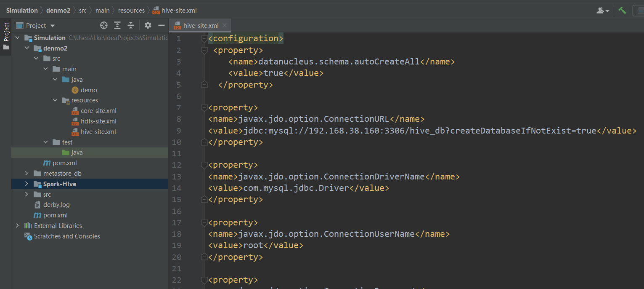
Task: Open the user account icon menu
Action: 603,10
